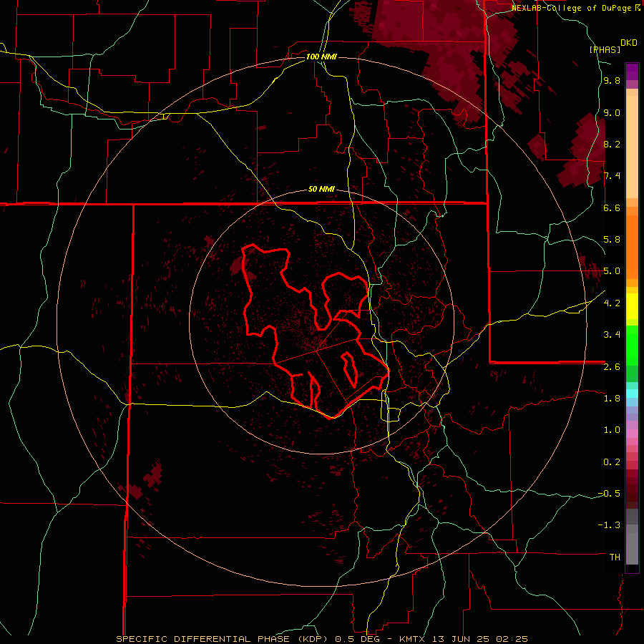
Task: Click the yellow segment of the color bar
Action: click(632, 306)
